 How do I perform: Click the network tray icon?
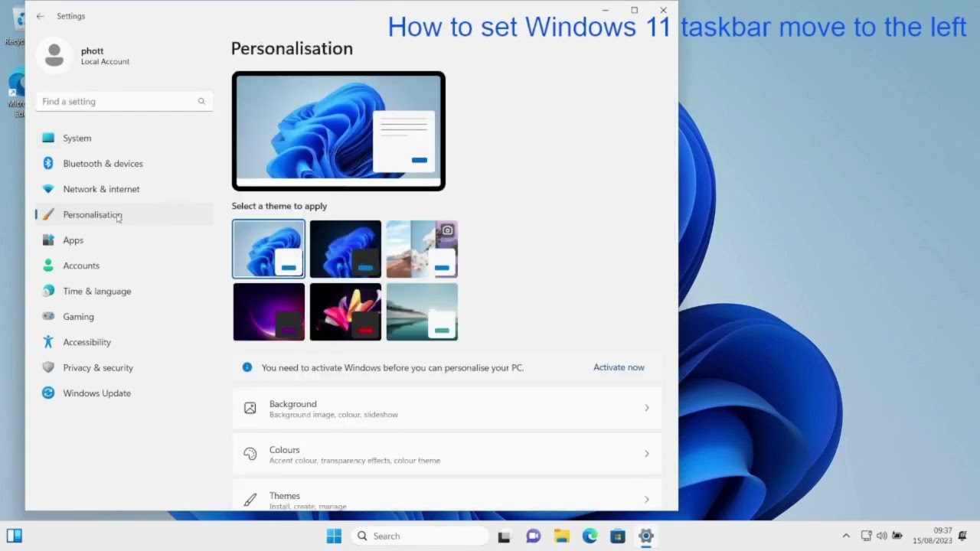point(867,536)
